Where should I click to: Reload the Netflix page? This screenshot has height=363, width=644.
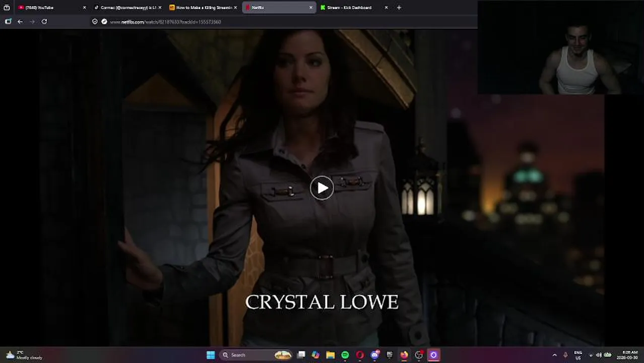(44, 22)
